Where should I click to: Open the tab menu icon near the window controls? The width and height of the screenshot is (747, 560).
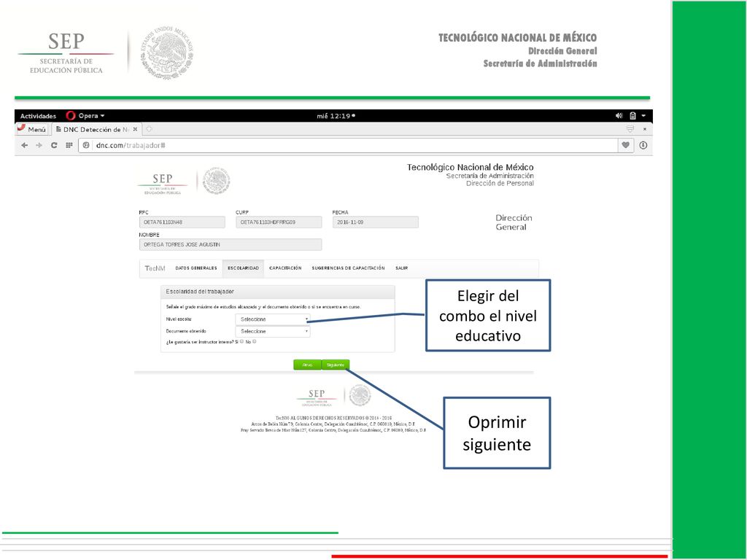pos(630,129)
